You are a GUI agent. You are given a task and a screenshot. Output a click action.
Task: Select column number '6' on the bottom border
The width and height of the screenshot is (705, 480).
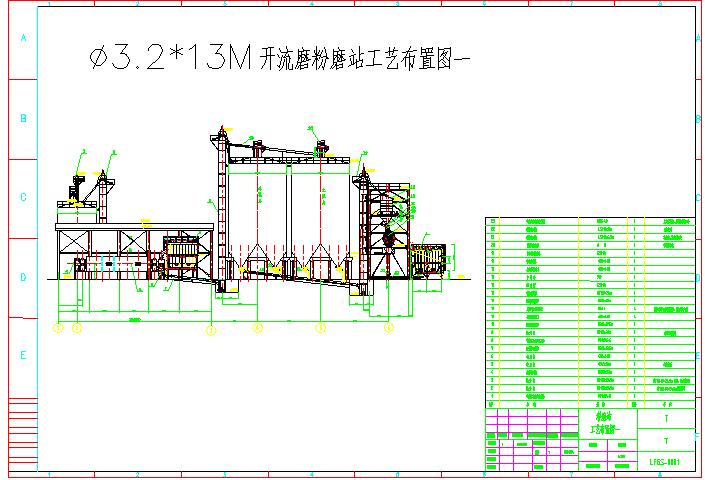[485, 475]
